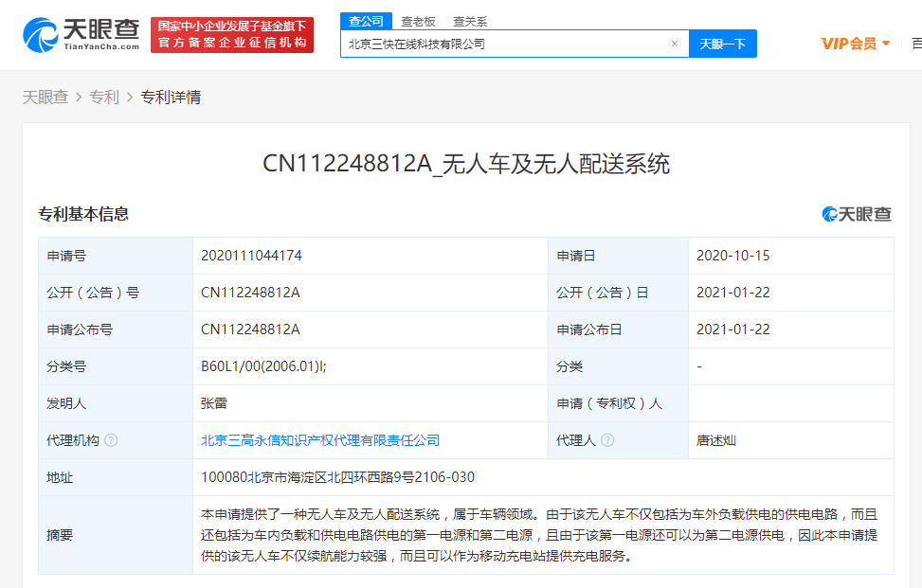Click the inventor name 张雷
The height and width of the screenshot is (588, 922).
(x=214, y=403)
